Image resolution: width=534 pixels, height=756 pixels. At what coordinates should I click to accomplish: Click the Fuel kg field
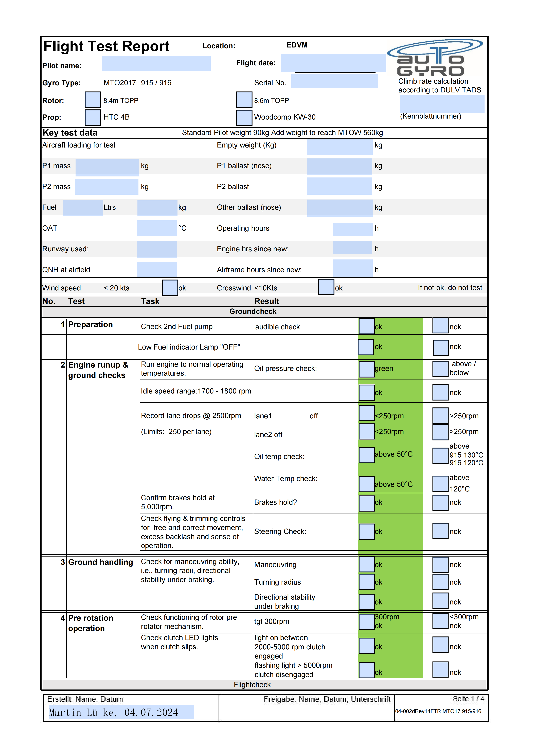tap(157, 208)
